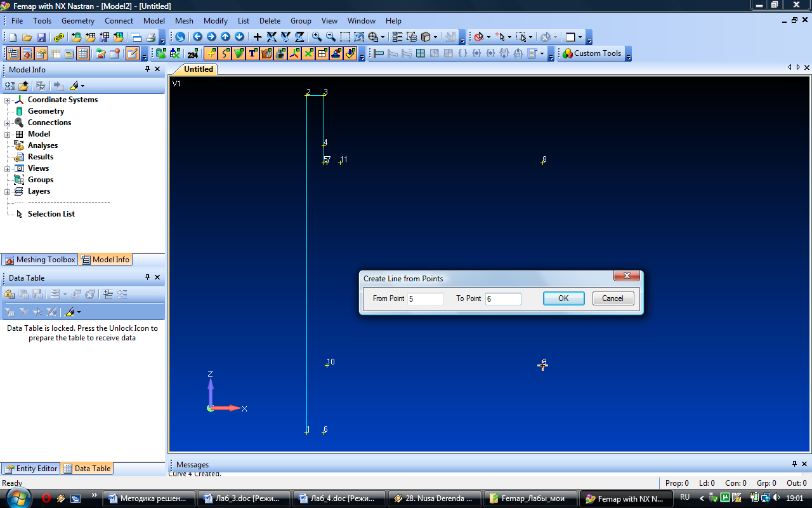Select Selection List in the tree
The width and height of the screenshot is (812, 508).
(x=51, y=214)
